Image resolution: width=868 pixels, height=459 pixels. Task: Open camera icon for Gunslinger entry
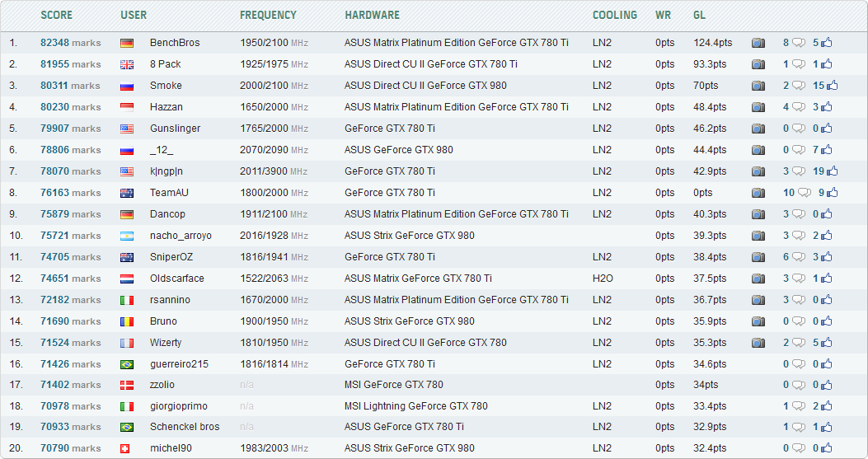coord(758,129)
